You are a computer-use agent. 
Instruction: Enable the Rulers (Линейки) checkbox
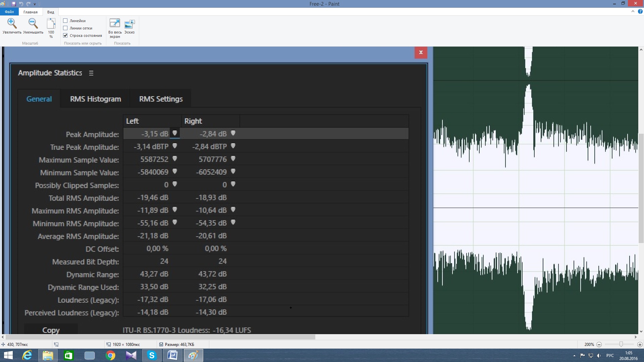[x=65, y=21]
